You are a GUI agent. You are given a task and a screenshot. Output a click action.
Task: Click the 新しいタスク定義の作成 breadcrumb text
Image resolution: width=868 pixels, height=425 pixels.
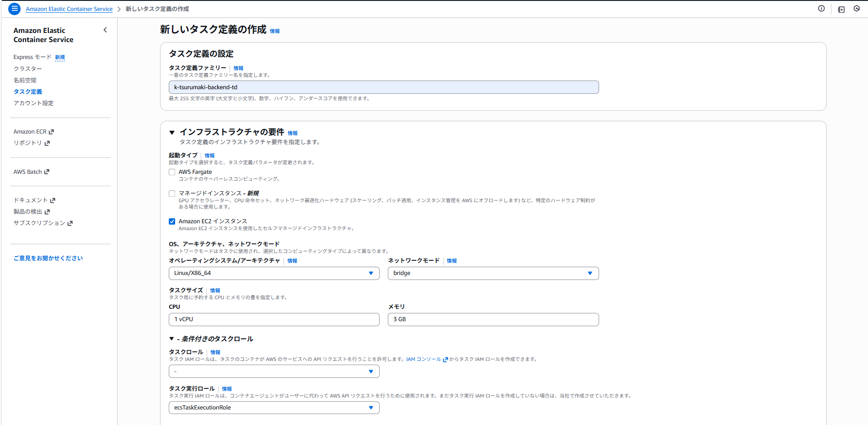157,9
